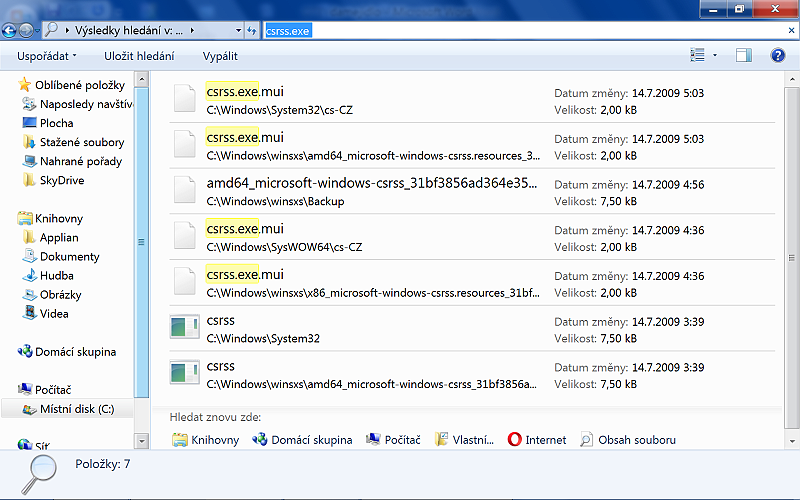Open SkyDrive folder in favorites
Viewport: 800px width, 500px height.
[62, 181]
